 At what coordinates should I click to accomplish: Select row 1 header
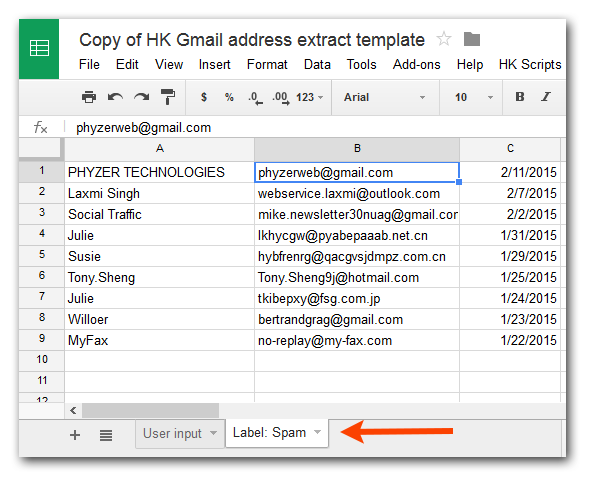point(42,171)
